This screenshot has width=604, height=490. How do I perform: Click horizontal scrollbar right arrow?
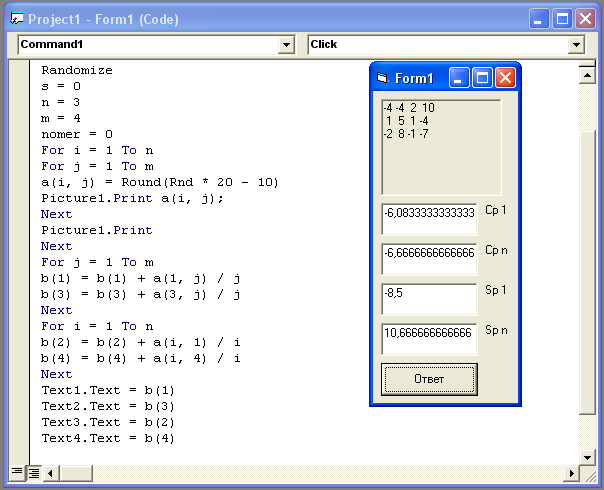(572, 473)
